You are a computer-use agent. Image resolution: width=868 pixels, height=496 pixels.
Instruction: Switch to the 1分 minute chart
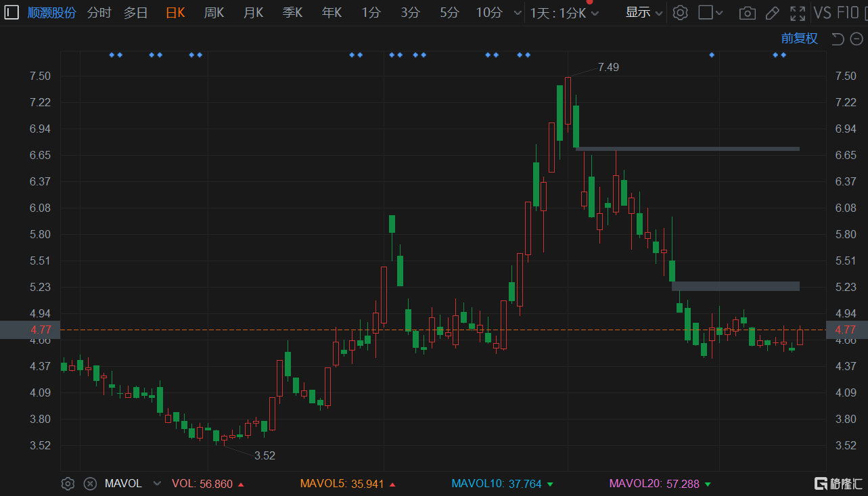pyautogui.click(x=371, y=12)
